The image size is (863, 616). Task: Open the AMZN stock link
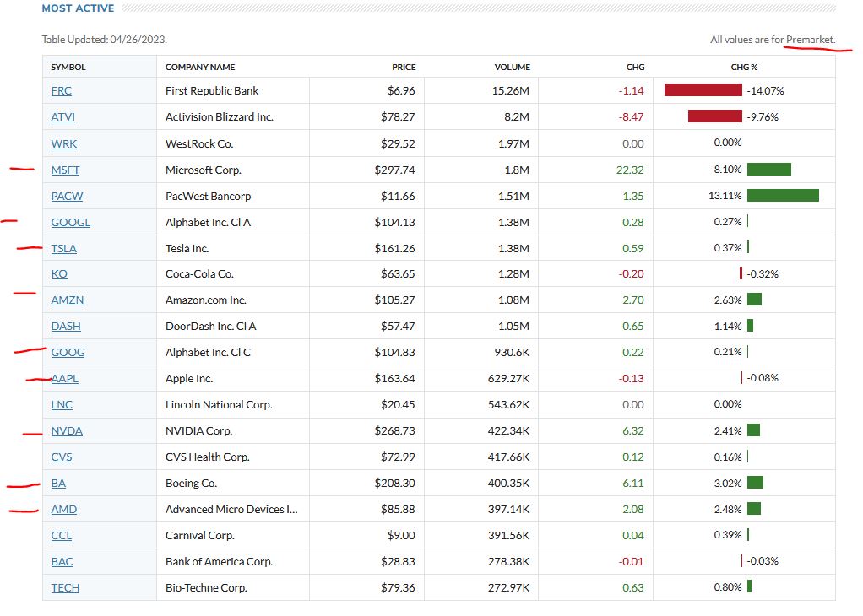(x=67, y=300)
